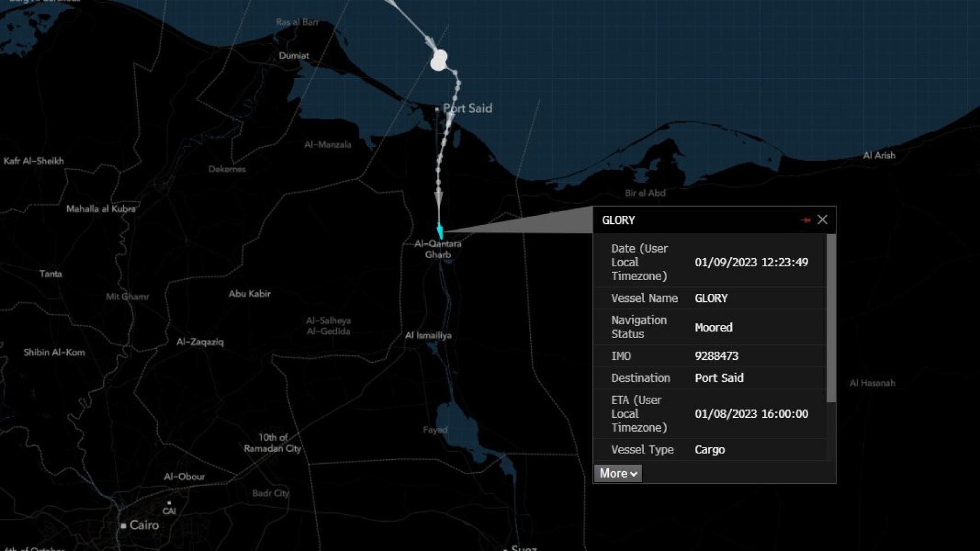Click the cyan GLORY vessel marker
The image size is (980, 551).
point(440,231)
